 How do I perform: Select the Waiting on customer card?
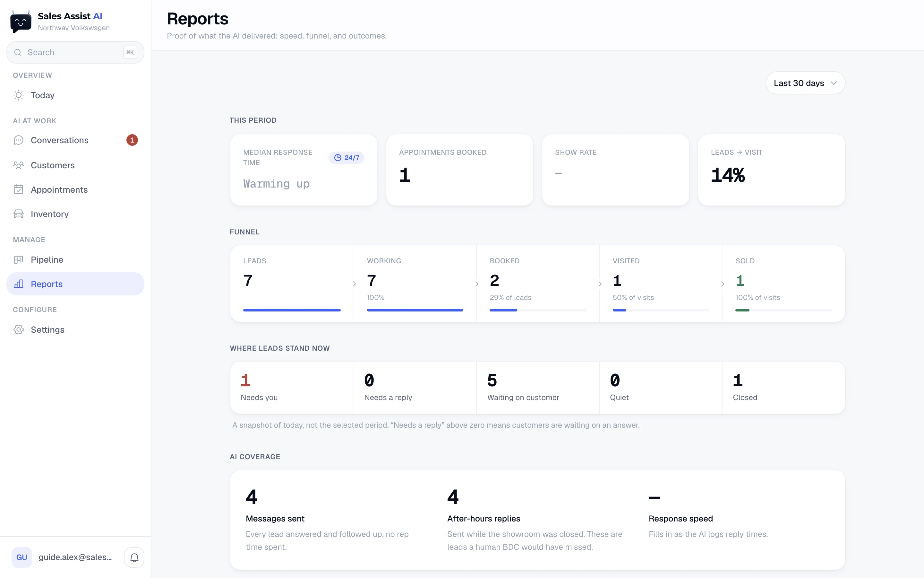point(538,388)
